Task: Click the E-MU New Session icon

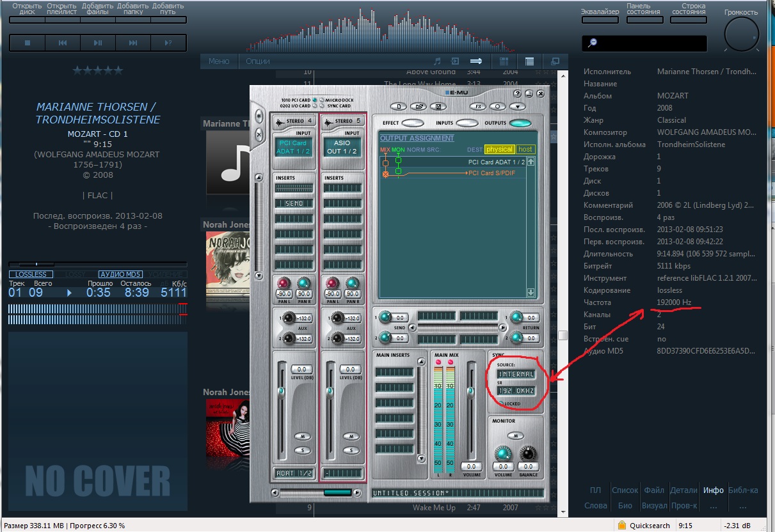Action: click(x=399, y=107)
